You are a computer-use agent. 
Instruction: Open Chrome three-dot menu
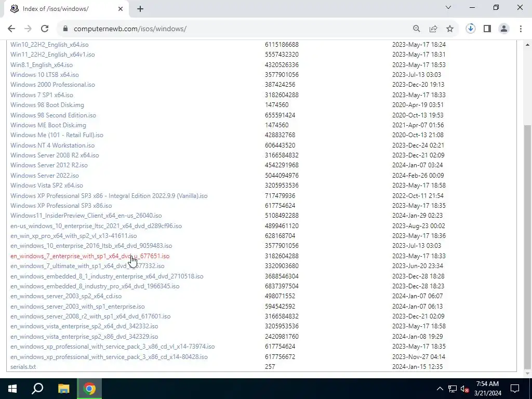(x=521, y=29)
